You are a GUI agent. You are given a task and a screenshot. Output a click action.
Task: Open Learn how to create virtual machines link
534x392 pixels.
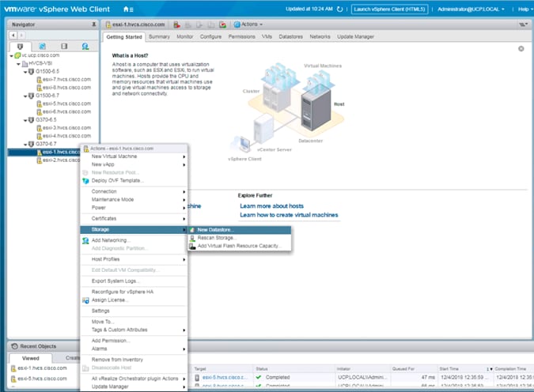(289, 215)
